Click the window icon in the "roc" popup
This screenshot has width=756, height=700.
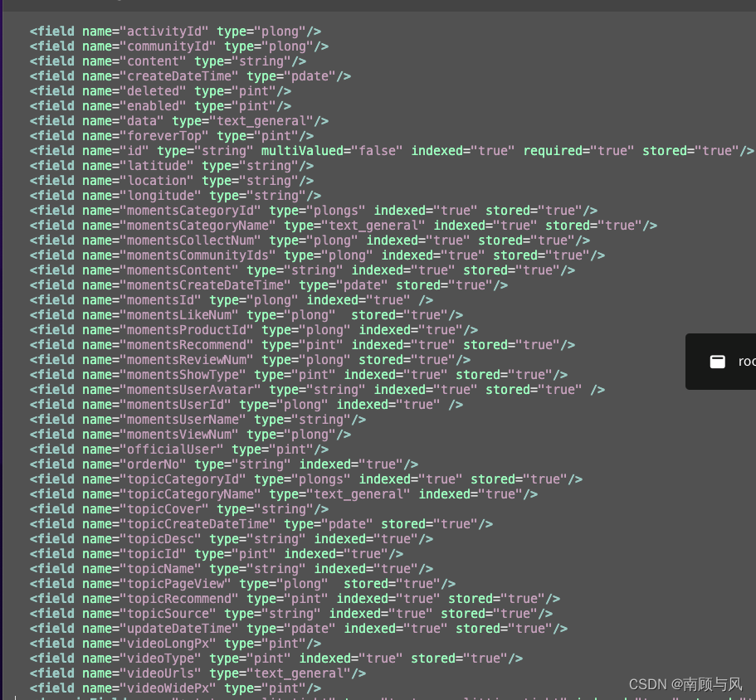[x=717, y=361]
